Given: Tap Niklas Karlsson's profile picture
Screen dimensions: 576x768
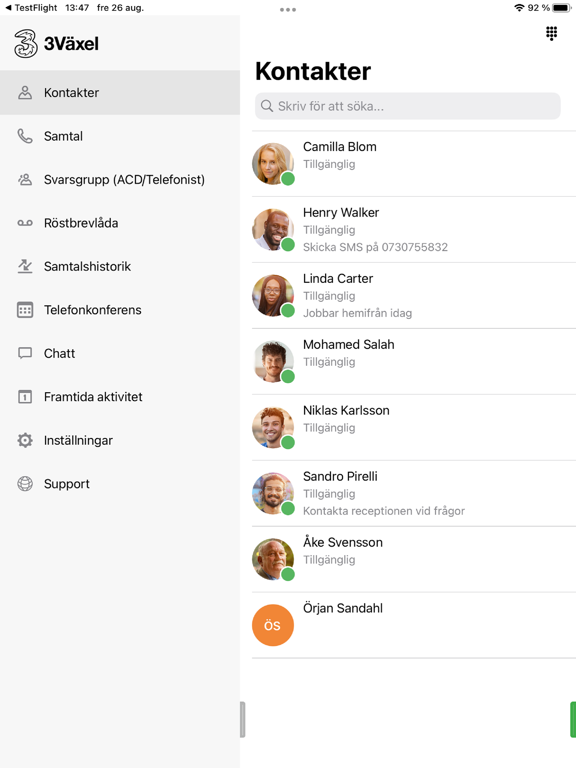Looking at the screenshot, I should [x=273, y=428].
